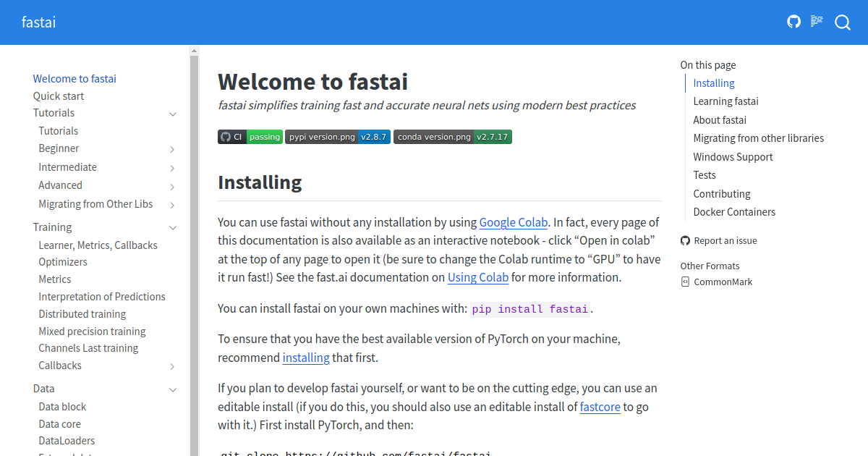Expand the Callbacks submenu chevron

(x=173, y=366)
